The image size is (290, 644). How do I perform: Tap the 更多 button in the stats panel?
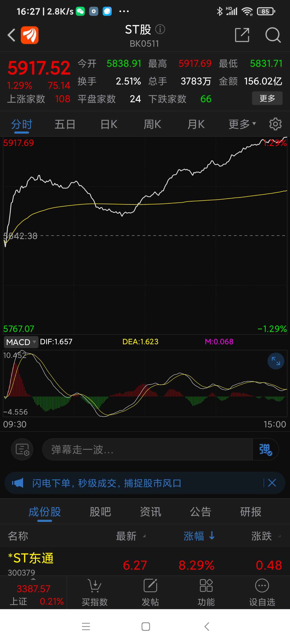tap(267, 98)
